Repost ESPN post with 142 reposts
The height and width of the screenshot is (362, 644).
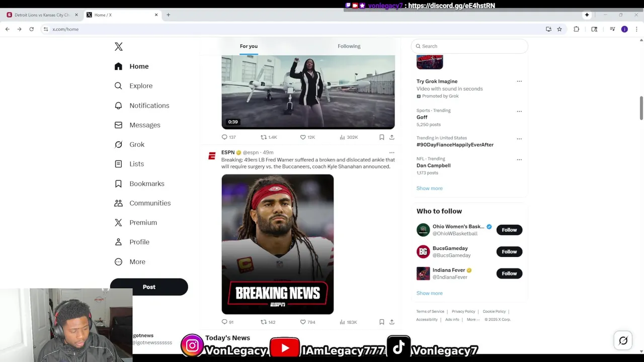pos(268,322)
